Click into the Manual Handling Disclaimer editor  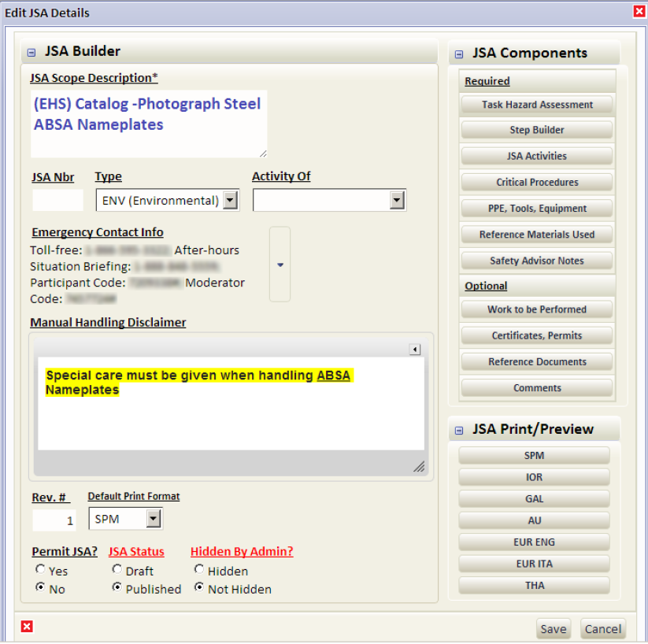(x=231, y=403)
